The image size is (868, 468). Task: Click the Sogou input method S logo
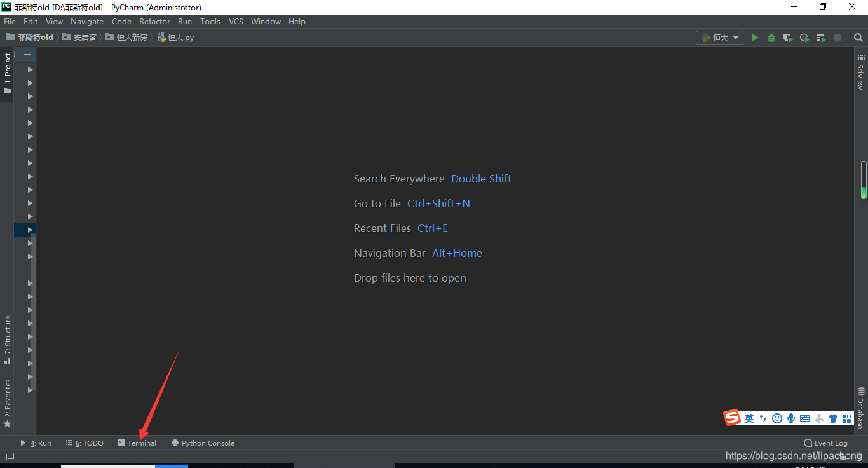[x=733, y=418]
